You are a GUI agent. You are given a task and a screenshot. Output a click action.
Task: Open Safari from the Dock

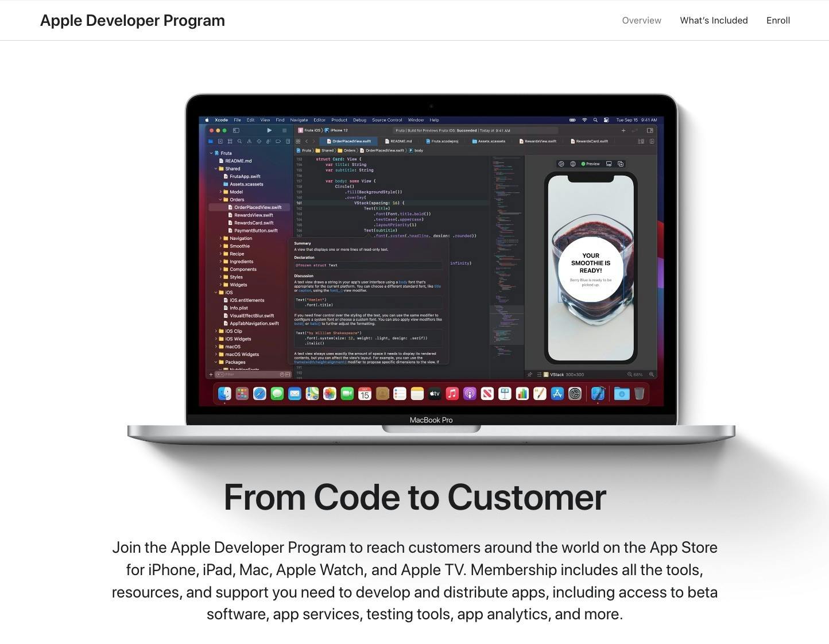(x=259, y=393)
